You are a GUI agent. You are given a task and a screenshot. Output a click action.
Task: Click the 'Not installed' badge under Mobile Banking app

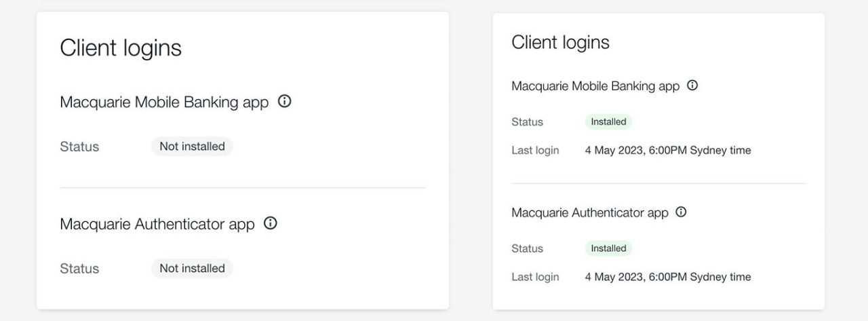pyautogui.click(x=192, y=146)
